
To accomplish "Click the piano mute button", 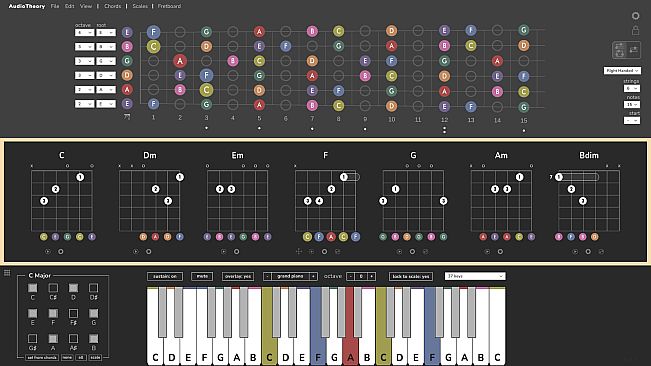I will [x=202, y=276].
